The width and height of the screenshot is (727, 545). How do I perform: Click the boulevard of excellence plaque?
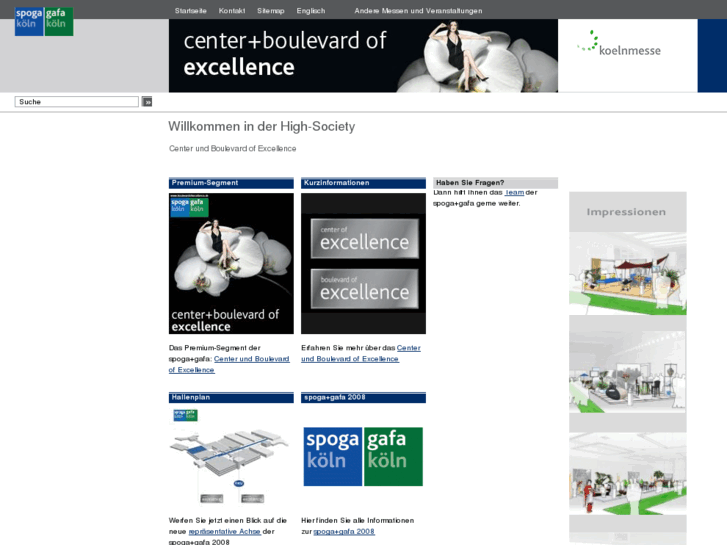pos(364,289)
